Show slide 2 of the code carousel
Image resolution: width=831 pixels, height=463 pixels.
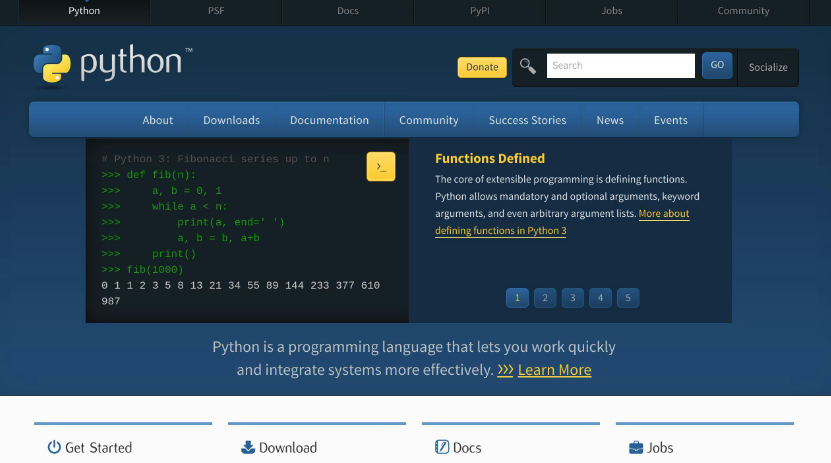pos(545,298)
